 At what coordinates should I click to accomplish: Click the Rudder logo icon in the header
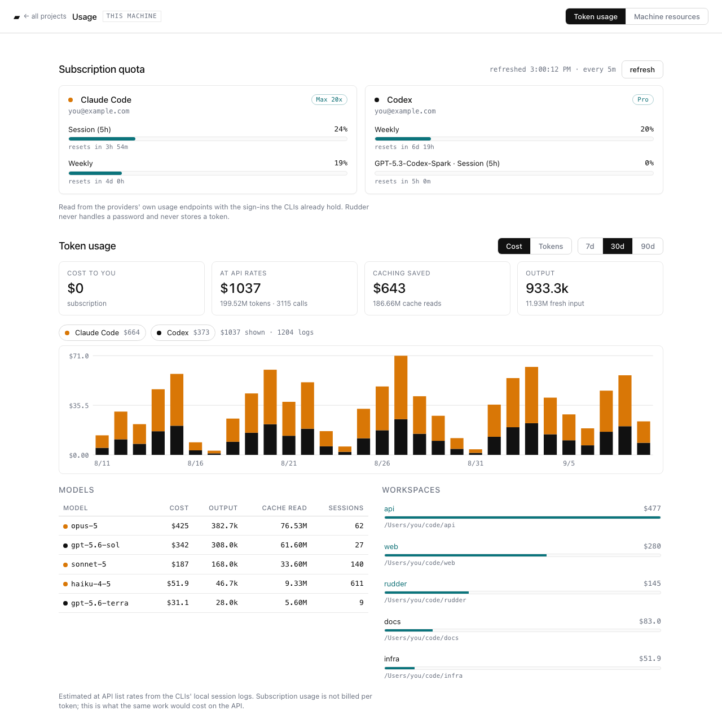(x=17, y=17)
